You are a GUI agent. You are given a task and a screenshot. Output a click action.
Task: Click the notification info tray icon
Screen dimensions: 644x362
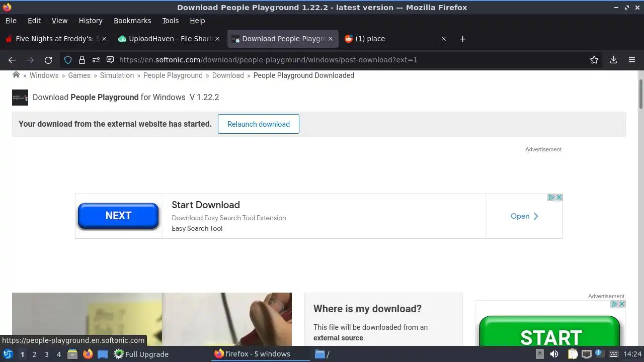[x=599, y=353]
